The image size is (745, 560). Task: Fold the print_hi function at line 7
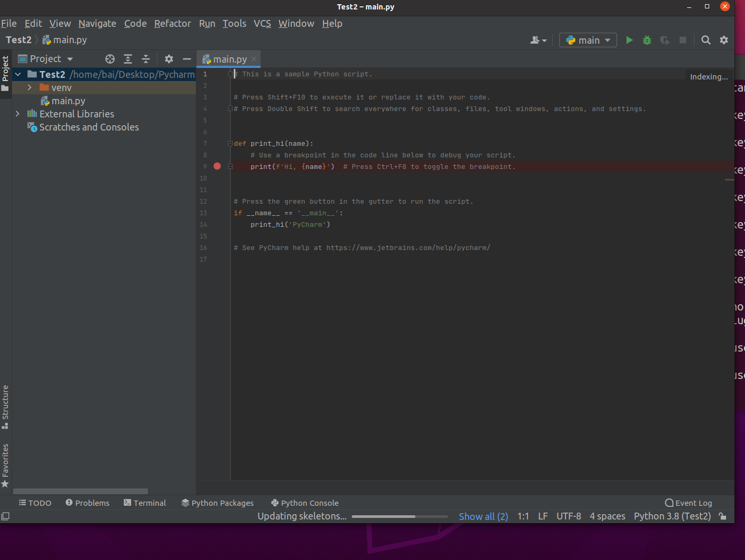point(230,144)
